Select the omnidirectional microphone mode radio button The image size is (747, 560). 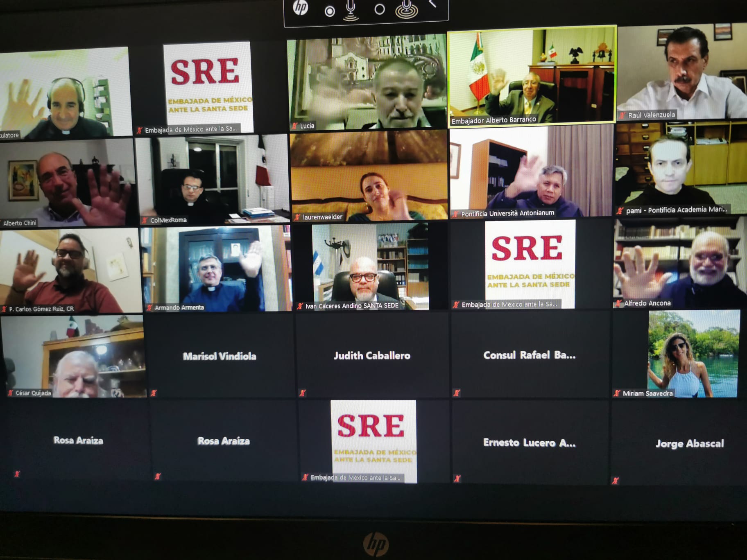click(380, 9)
